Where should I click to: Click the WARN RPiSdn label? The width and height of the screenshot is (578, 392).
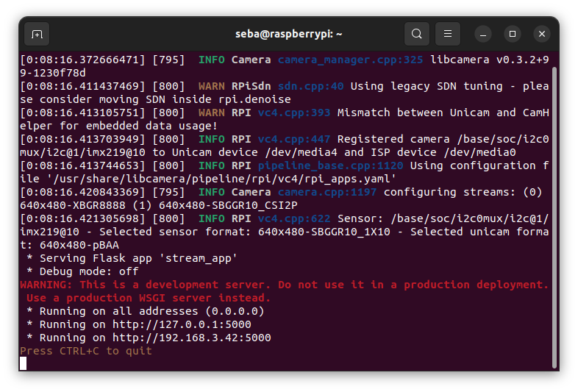click(235, 86)
